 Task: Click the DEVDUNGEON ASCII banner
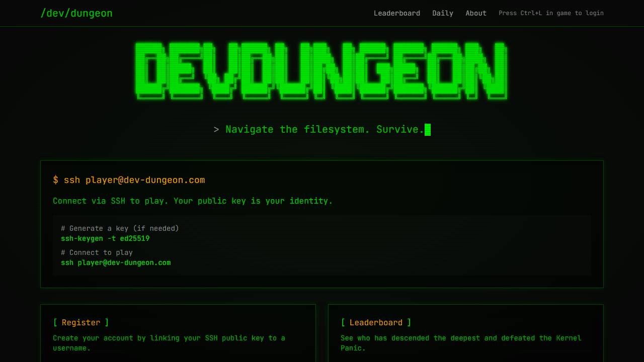click(x=321, y=70)
